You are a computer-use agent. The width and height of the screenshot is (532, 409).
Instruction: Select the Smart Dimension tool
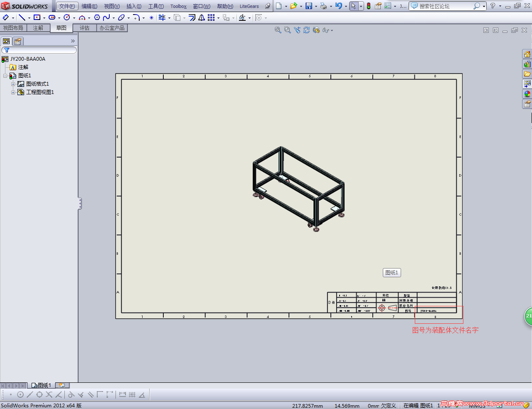tap(6, 17)
